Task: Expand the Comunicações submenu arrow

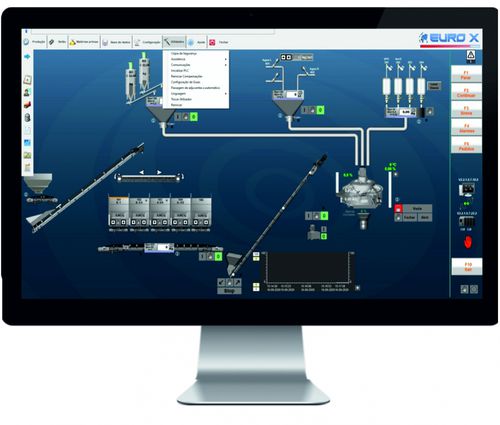Action: click(x=226, y=65)
